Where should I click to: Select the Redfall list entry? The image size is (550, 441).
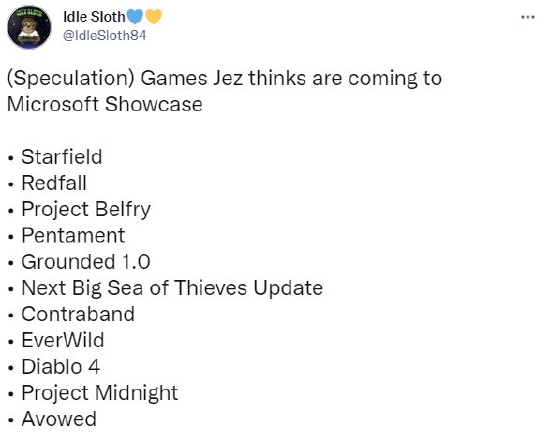coord(54,183)
